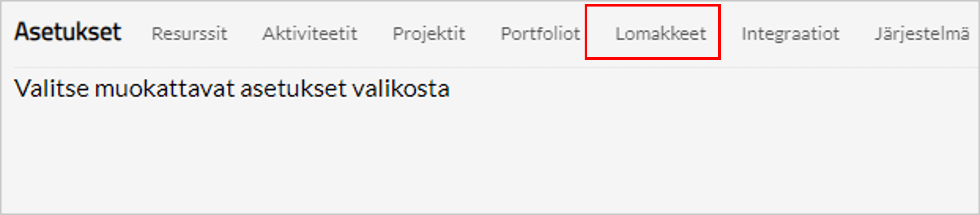Viewport: 980px width, 215px height.
Task: Show the Integraatiot settings
Action: click(790, 34)
